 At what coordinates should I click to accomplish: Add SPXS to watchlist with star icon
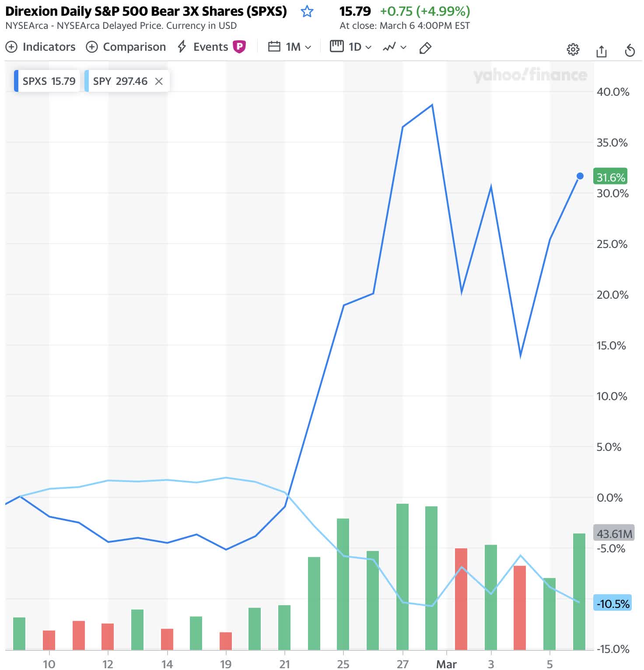307,11
